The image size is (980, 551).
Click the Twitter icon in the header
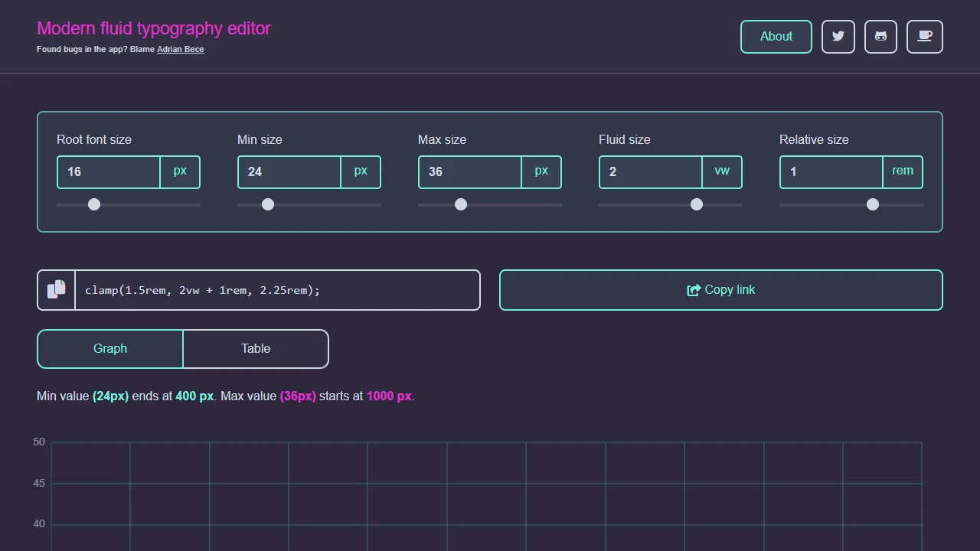pos(838,36)
